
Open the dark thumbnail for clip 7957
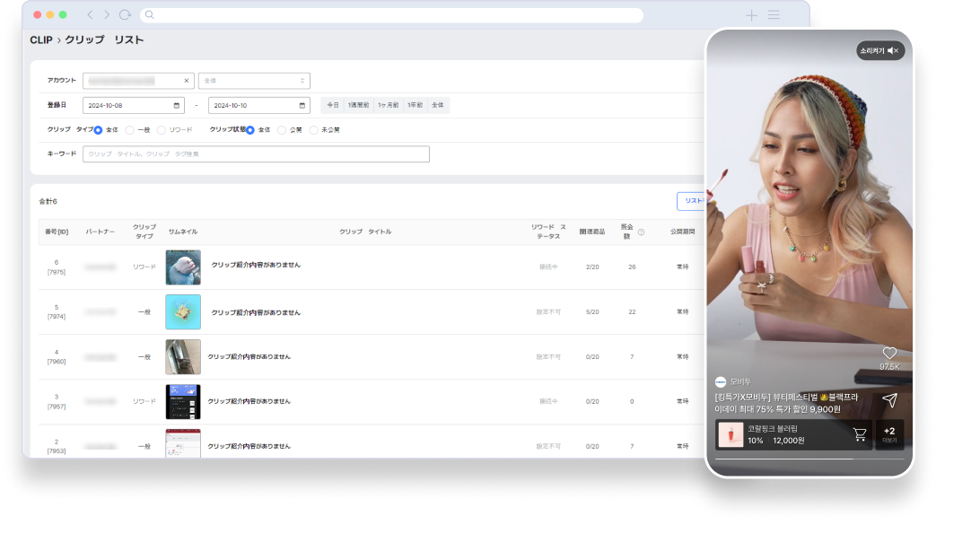click(x=183, y=402)
